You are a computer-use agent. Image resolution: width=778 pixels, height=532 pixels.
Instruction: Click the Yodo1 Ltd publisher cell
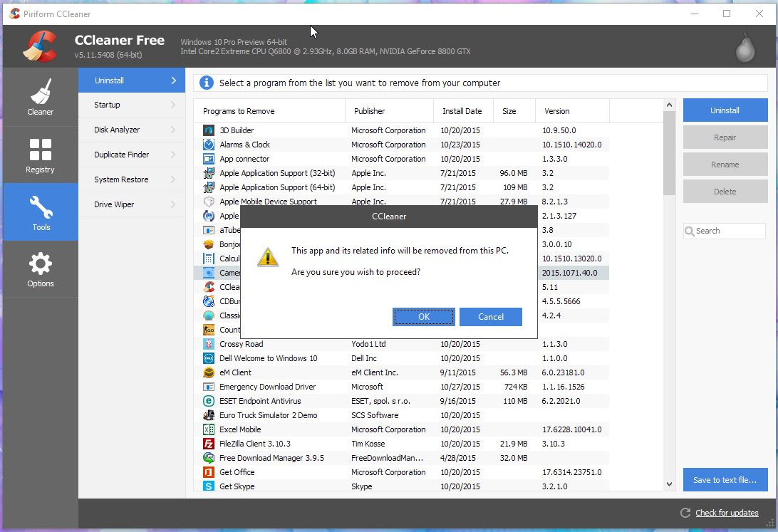368,344
